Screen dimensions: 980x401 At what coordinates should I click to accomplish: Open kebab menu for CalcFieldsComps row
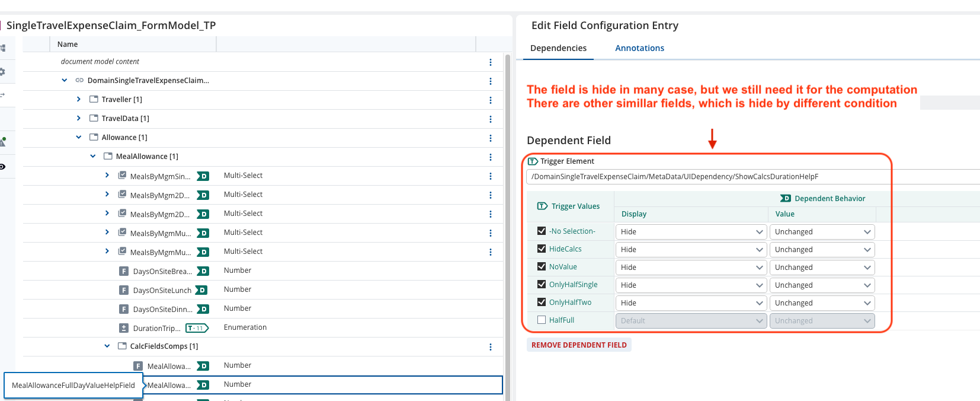(x=490, y=347)
